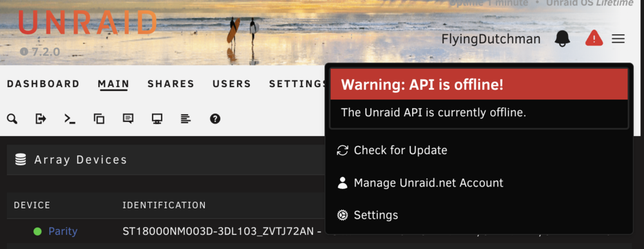Click the API is offline warning banner
Image resolution: width=644 pixels, height=249 pixels.
point(479,85)
